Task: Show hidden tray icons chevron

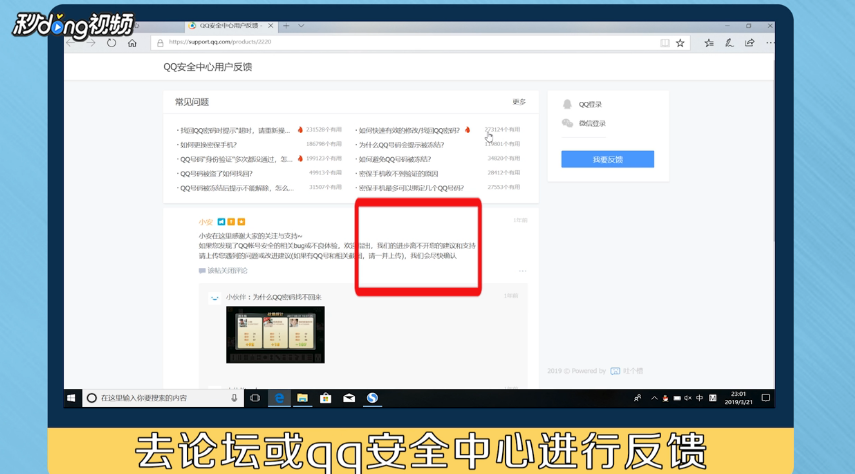Action: (x=654, y=398)
